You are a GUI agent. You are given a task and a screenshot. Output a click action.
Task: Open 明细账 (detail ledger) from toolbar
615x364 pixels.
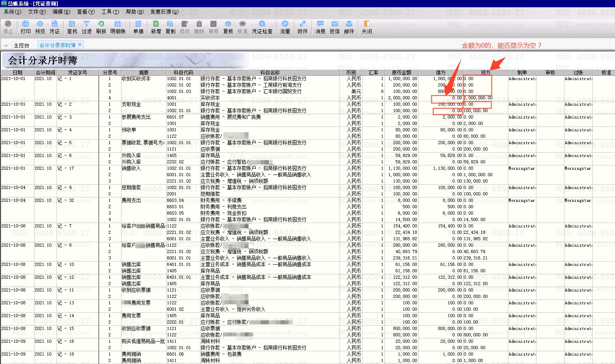point(118,27)
